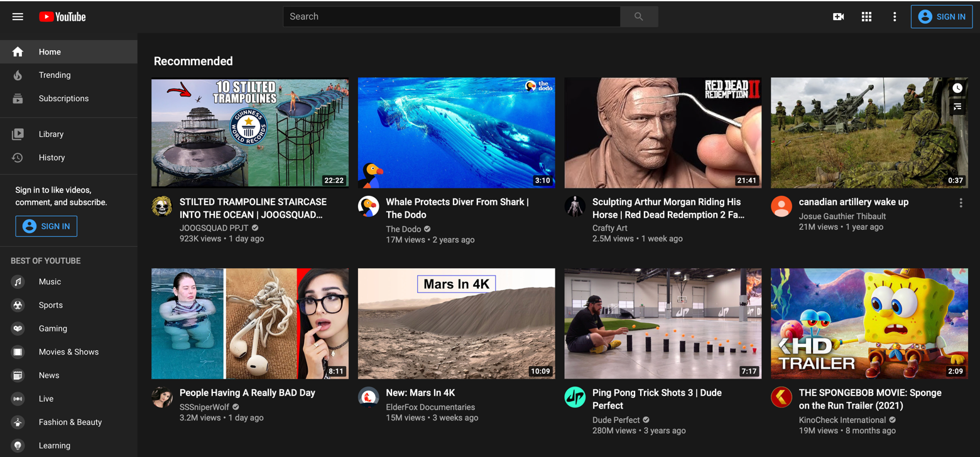Open the stilted trampolines thumbnail
Viewport: 980px width, 457px height.
pos(250,132)
